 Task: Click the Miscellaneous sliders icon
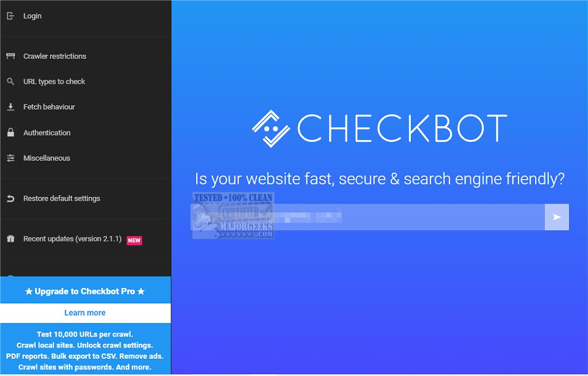tap(11, 158)
